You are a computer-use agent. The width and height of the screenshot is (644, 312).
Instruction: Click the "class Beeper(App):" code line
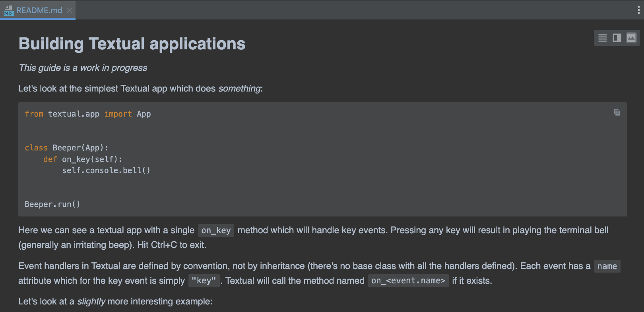[x=66, y=148]
